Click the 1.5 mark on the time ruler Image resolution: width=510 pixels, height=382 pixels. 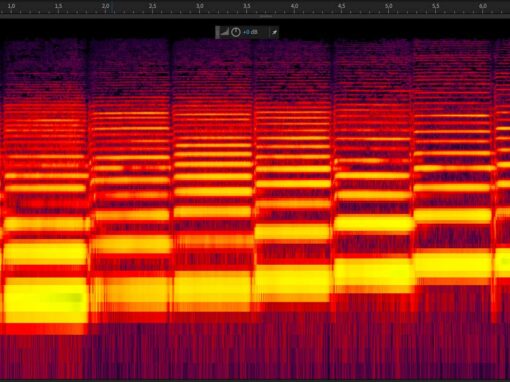click(58, 6)
